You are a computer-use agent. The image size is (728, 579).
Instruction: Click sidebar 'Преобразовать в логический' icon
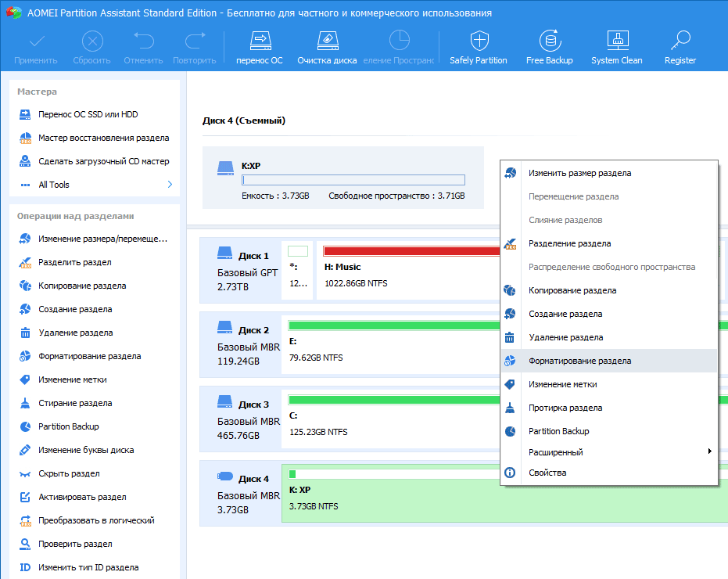click(25, 521)
